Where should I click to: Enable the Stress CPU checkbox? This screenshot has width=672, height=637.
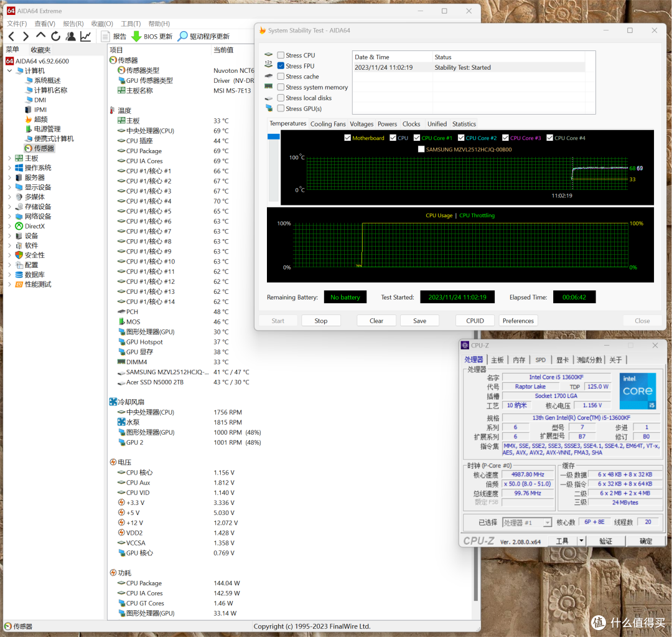tap(281, 55)
